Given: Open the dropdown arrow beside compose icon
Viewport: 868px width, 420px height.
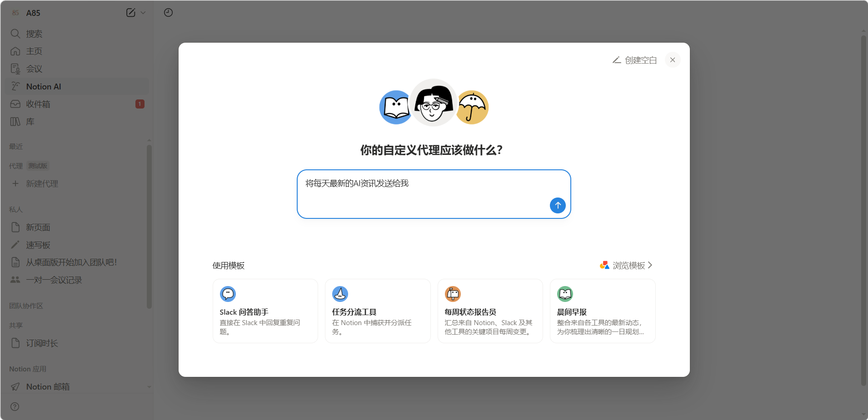Looking at the screenshot, I should 143,13.
